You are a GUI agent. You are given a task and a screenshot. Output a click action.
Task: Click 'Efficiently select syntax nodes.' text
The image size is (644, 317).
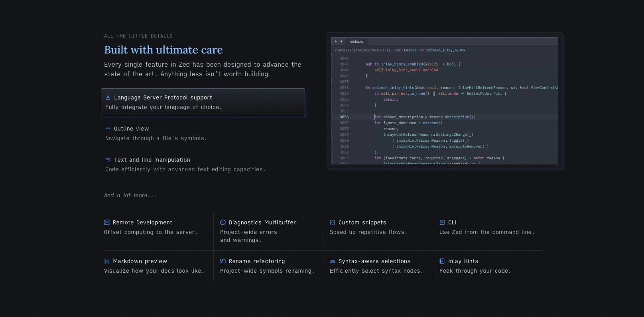376,271
